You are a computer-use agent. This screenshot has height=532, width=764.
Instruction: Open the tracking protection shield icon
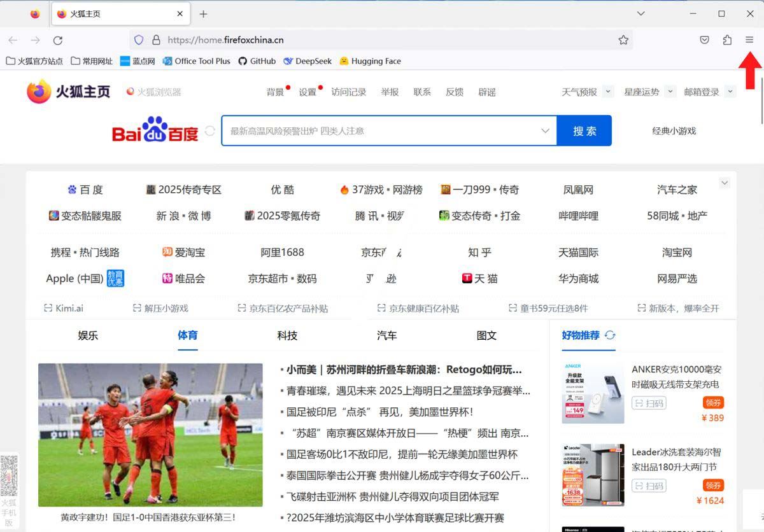[139, 39]
